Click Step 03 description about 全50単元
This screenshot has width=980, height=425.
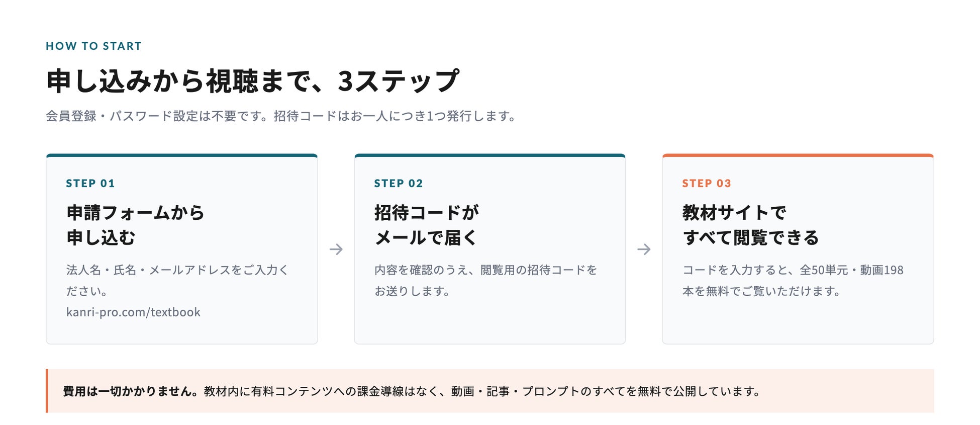(793, 281)
